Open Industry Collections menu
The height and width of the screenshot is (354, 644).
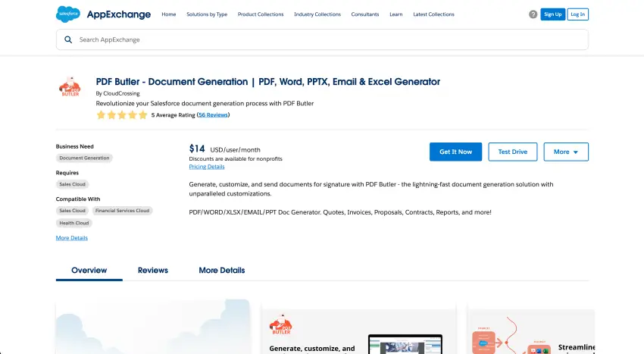coord(317,14)
